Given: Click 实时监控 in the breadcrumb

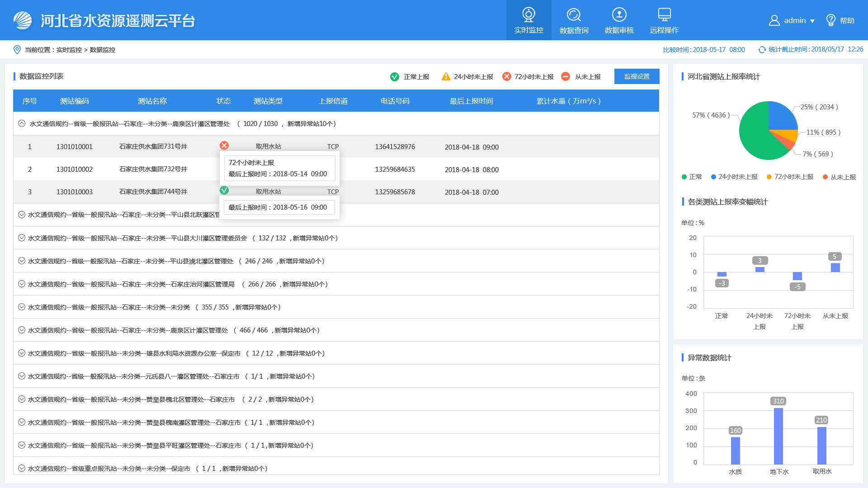Looking at the screenshot, I should tap(69, 50).
